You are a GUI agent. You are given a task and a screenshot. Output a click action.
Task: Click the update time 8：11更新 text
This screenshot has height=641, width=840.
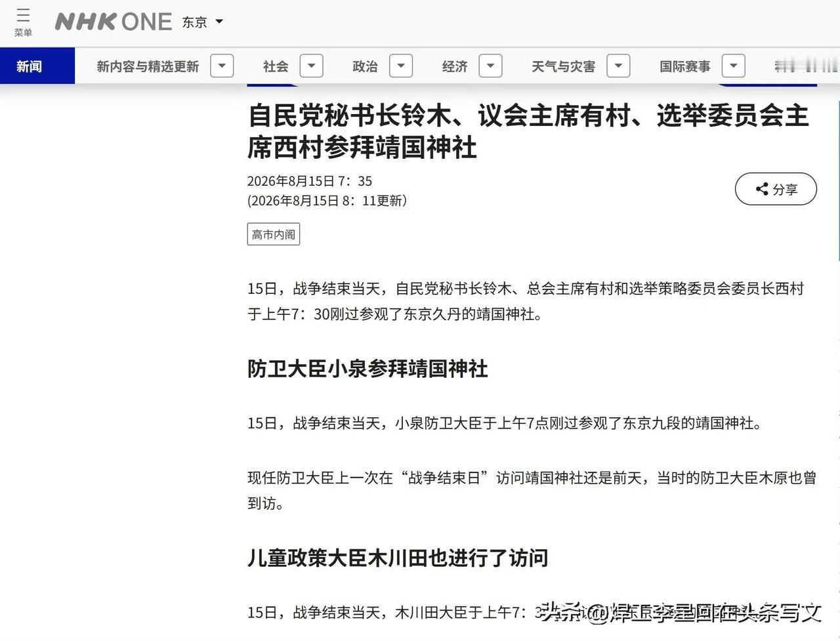[x=374, y=201]
